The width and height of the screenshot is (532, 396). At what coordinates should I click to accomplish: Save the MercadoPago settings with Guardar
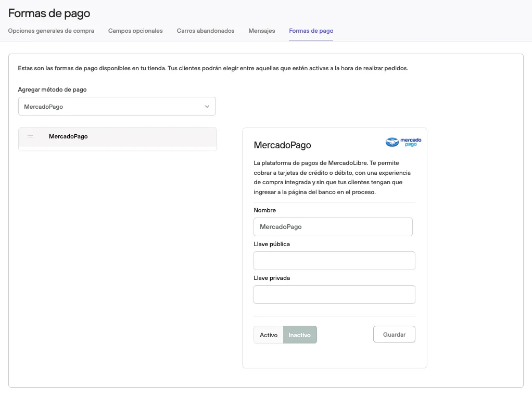point(394,334)
